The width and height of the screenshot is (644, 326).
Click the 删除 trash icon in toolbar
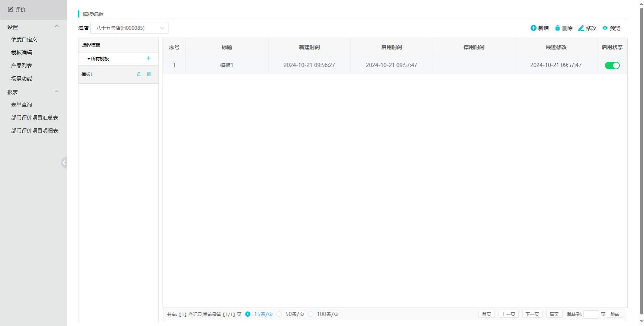557,28
